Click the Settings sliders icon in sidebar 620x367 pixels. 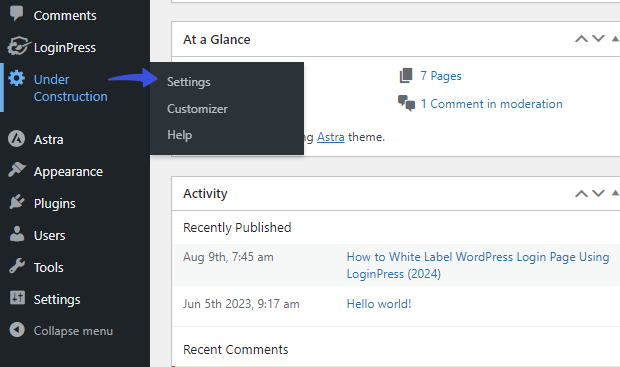tap(17, 298)
